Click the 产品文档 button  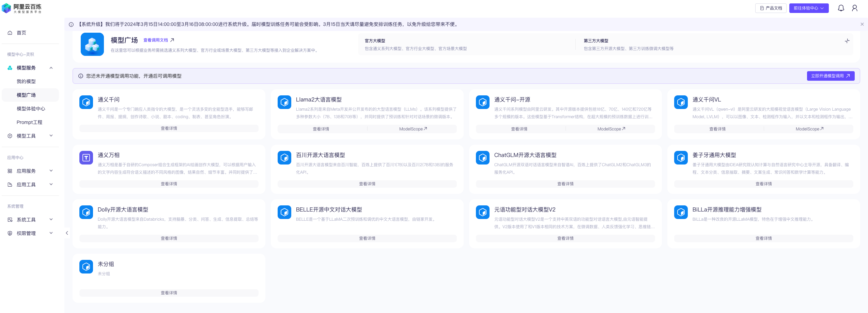point(771,8)
